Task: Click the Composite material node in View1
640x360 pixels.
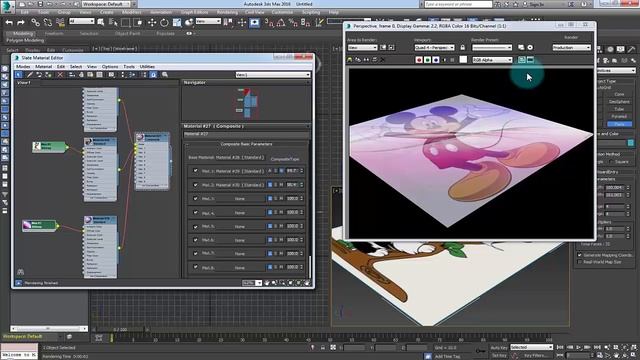Action: 152,161
